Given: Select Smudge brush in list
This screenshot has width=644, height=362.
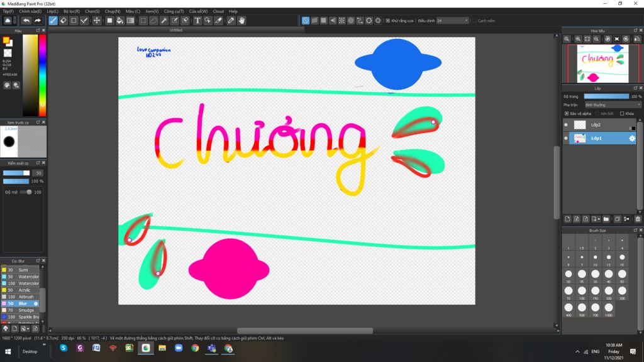Looking at the screenshot, I should 20,310.
